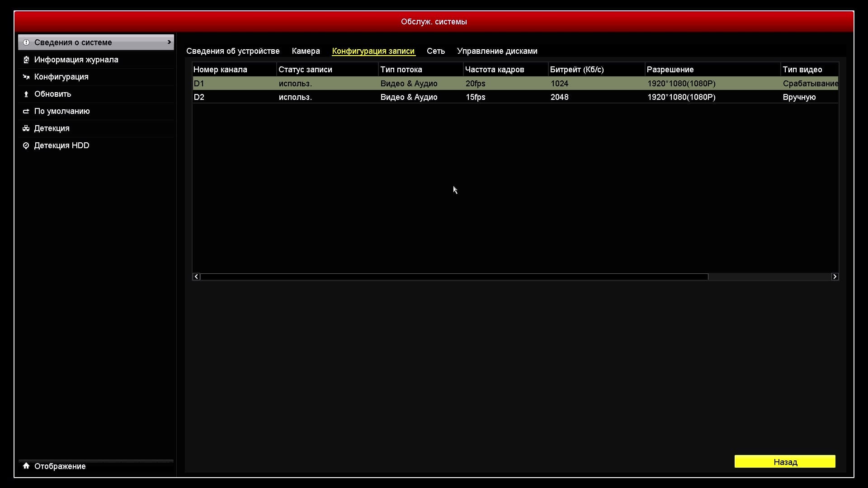Image resolution: width=868 pixels, height=488 pixels.
Task: Expand the Сведения о системе chevron arrow
Action: [x=169, y=42]
